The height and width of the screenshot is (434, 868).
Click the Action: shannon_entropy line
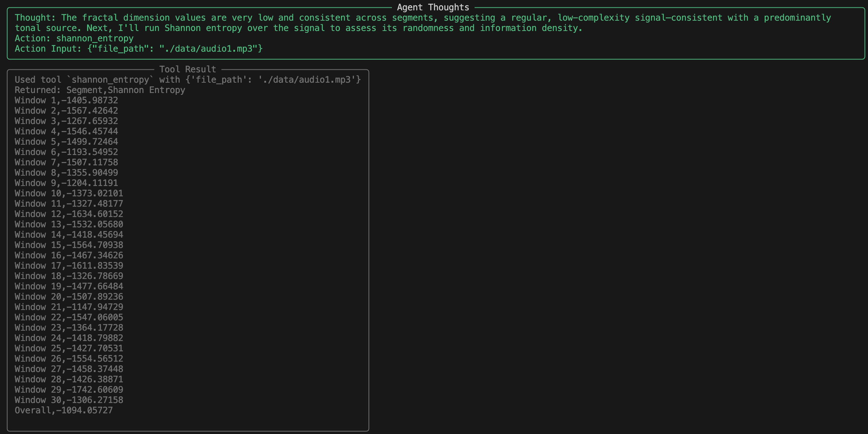click(74, 38)
